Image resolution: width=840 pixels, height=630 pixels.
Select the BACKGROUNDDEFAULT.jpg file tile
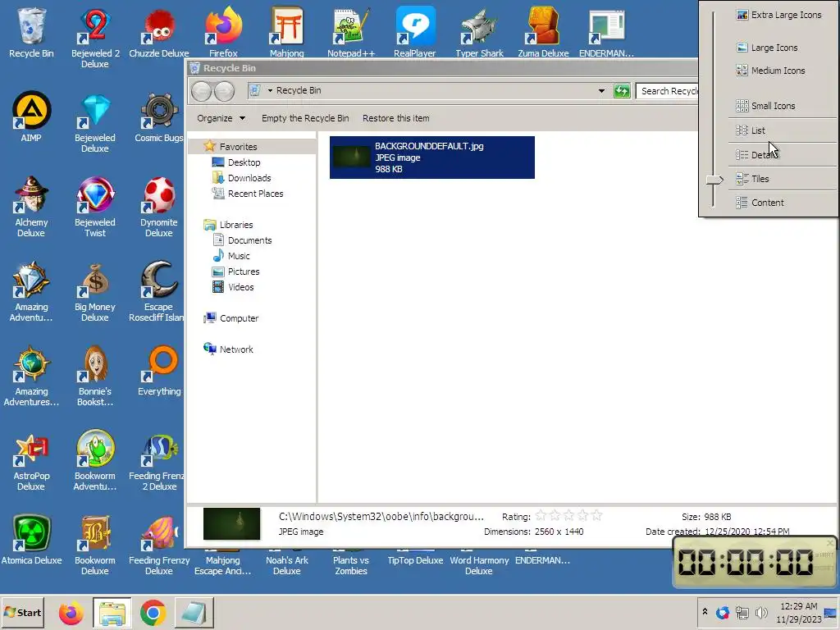(x=431, y=157)
